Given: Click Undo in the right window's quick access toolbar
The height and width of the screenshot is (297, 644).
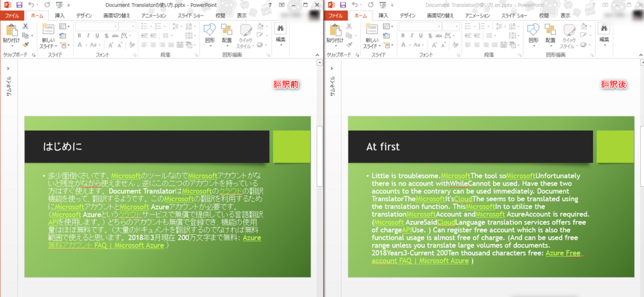Looking at the screenshot, I should (x=355, y=5).
